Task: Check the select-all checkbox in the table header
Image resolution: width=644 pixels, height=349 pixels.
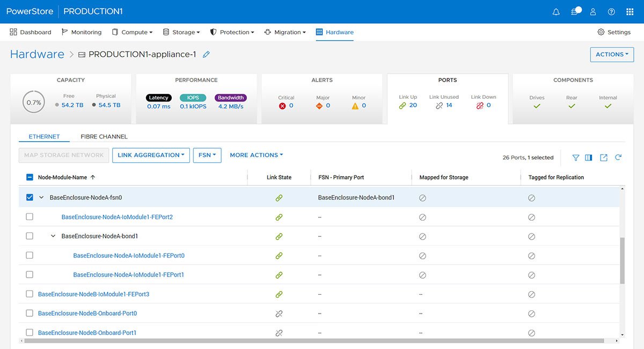Action: 30,177
